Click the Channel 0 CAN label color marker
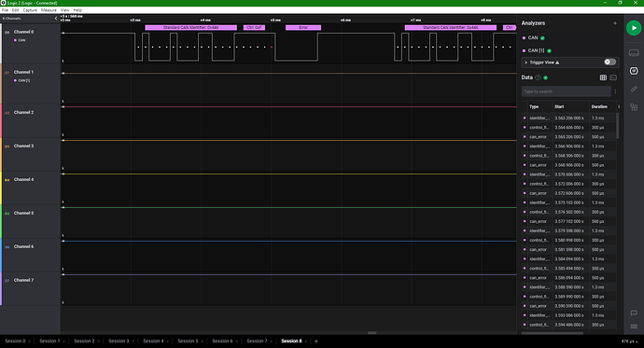The width and height of the screenshot is (644, 348). (x=16, y=40)
